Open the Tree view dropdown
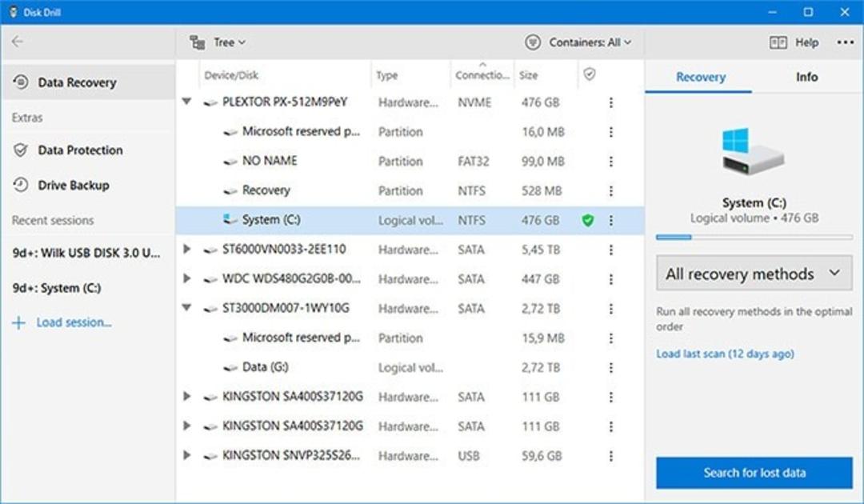864x504 pixels. click(218, 42)
